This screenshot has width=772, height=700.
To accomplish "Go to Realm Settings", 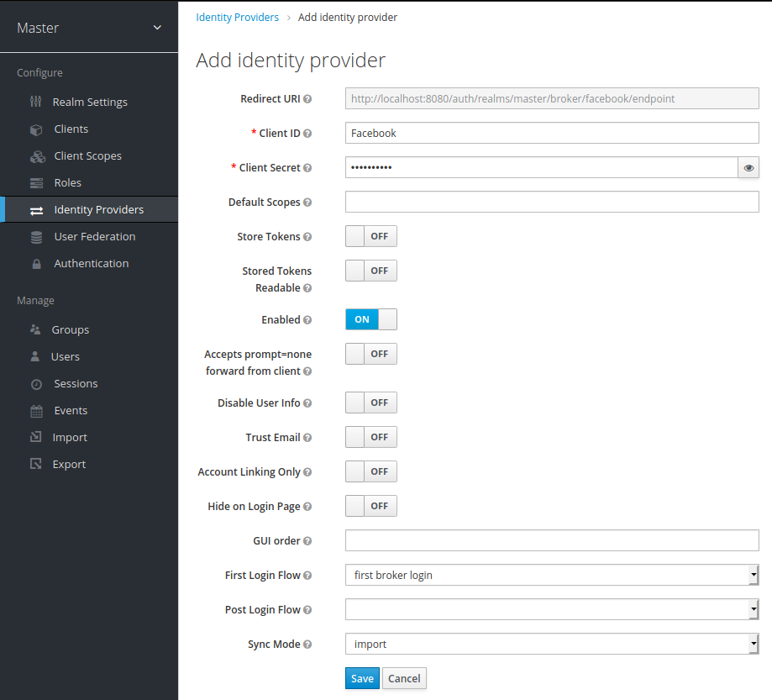I will pos(90,102).
